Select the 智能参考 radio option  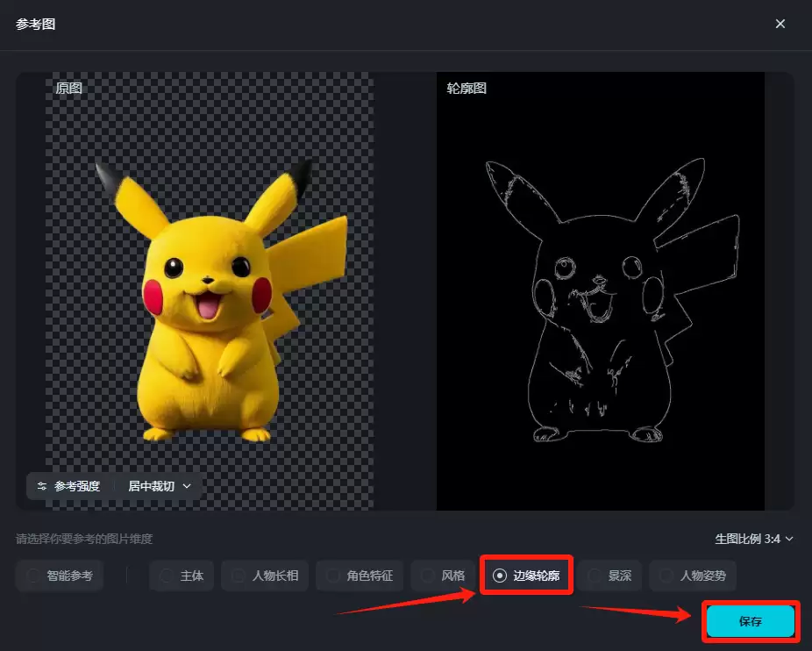coord(61,576)
